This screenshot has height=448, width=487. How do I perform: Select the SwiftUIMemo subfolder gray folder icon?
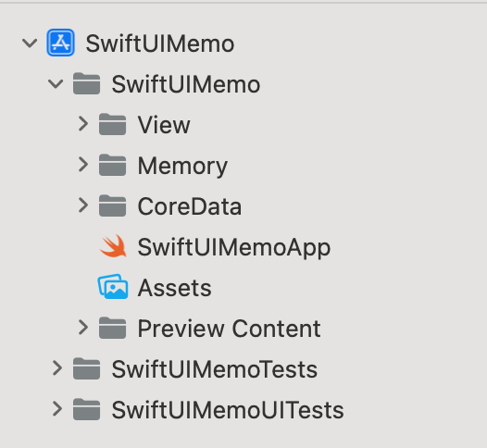[x=86, y=83]
